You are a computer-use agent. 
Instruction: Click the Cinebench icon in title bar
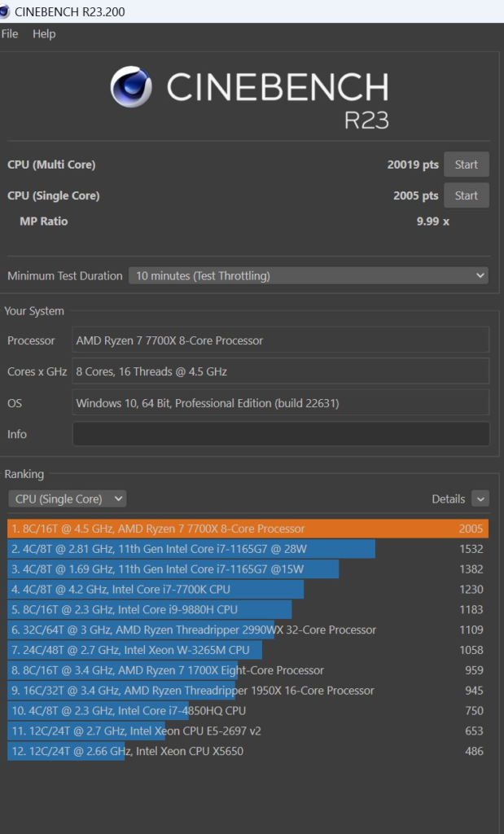(5, 11)
